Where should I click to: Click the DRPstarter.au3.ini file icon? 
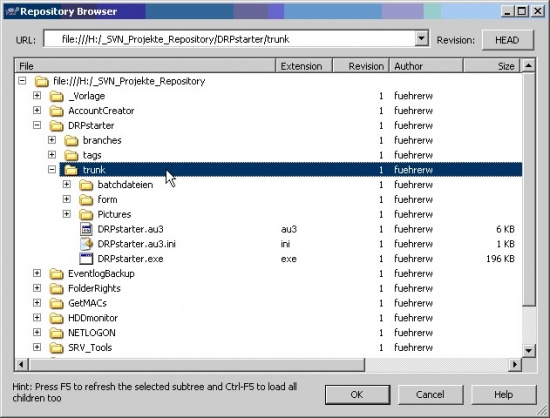tap(86, 244)
